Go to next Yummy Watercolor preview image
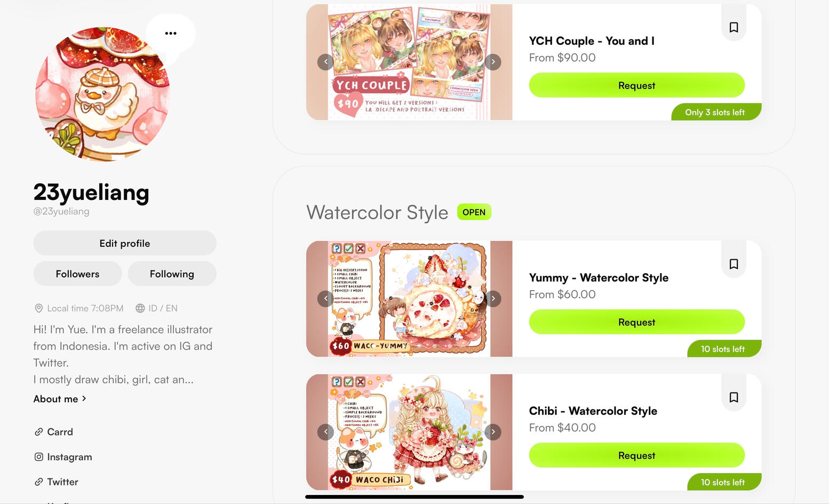The width and height of the screenshot is (829, 504). (x=493, y=299)
